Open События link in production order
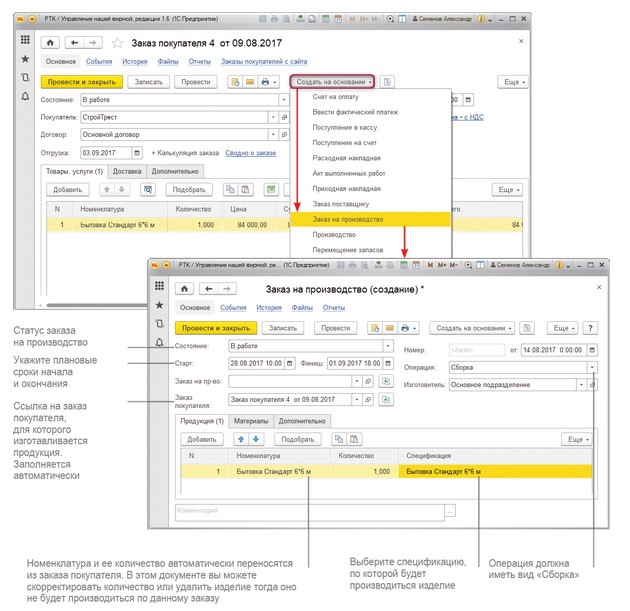The width and height of the screenshot is (630, 611). 233,308
